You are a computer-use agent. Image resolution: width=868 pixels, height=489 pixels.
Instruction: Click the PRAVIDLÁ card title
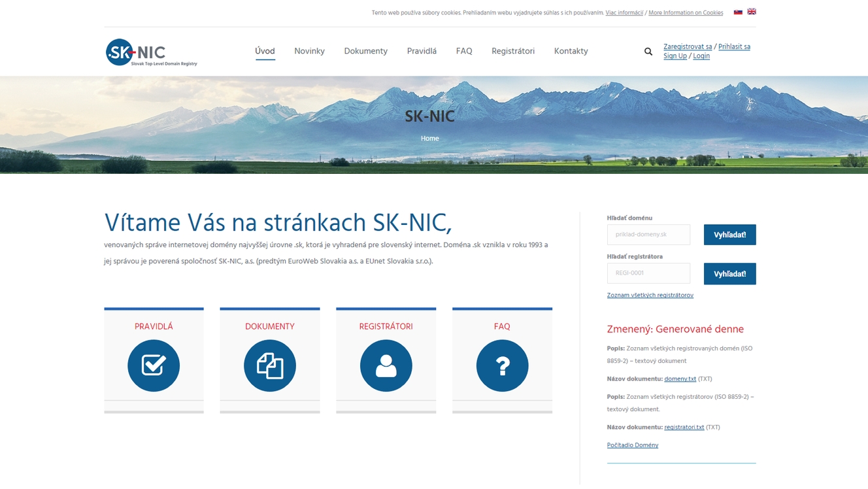[x=154, y=326]
